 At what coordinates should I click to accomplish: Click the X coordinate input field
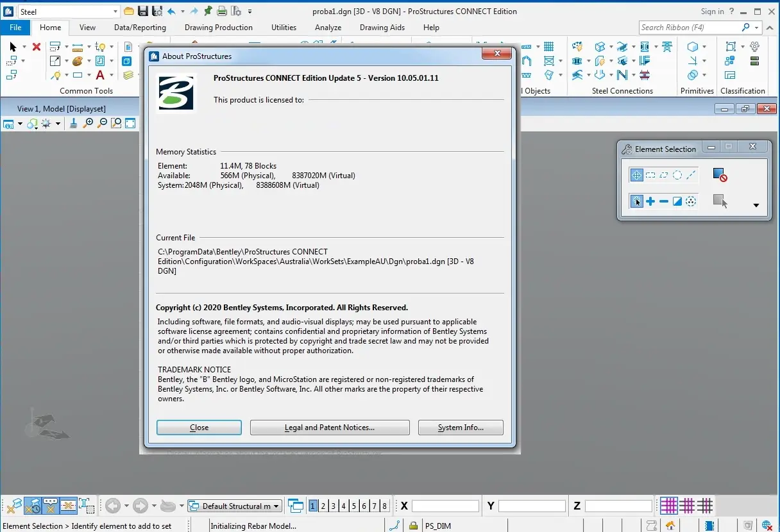click(x=445, y=506)
